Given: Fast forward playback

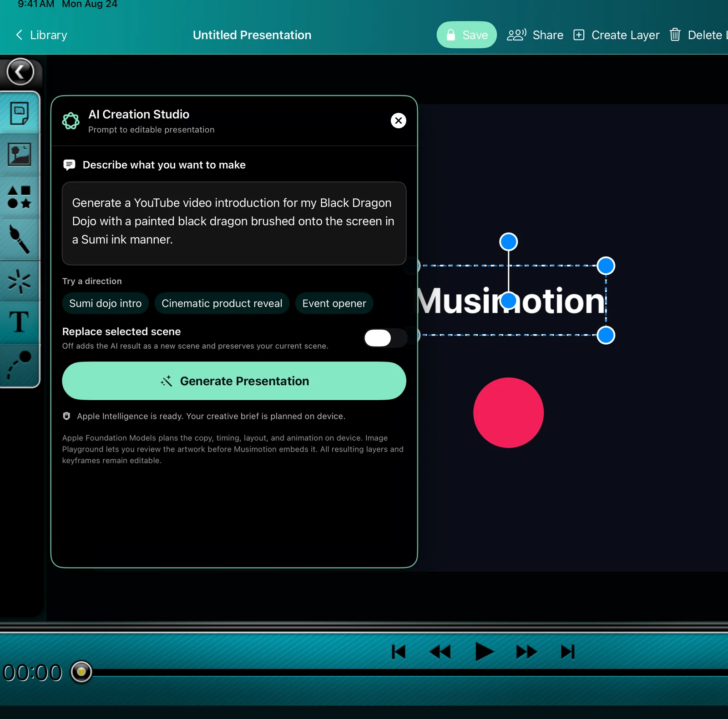Looking at the screenshot, I should click(526, 652).
